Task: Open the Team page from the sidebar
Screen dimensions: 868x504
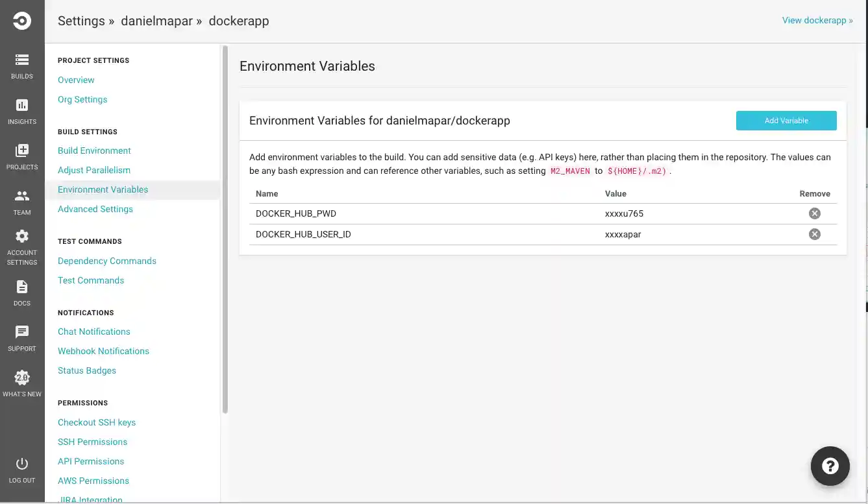Action: 22,201
